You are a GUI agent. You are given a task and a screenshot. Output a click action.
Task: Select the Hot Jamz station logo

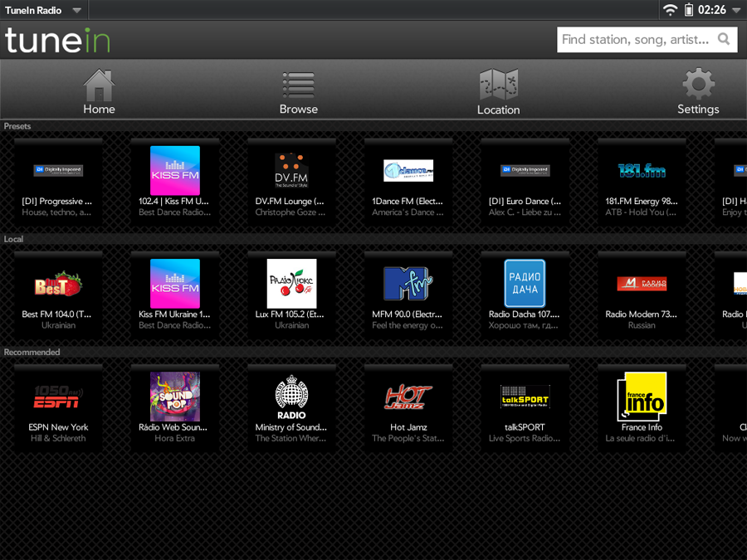[x=408, y=397]
